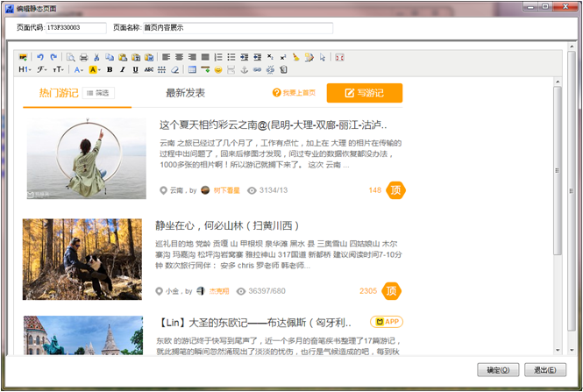Click the eraser remove-format icon

pyautogui.click(x=174, y=69)
